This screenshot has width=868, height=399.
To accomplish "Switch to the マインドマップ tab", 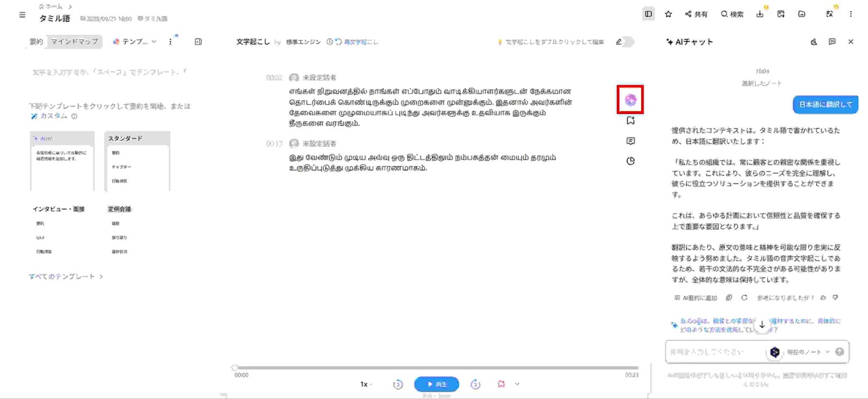I will click(x=74, y=42).
